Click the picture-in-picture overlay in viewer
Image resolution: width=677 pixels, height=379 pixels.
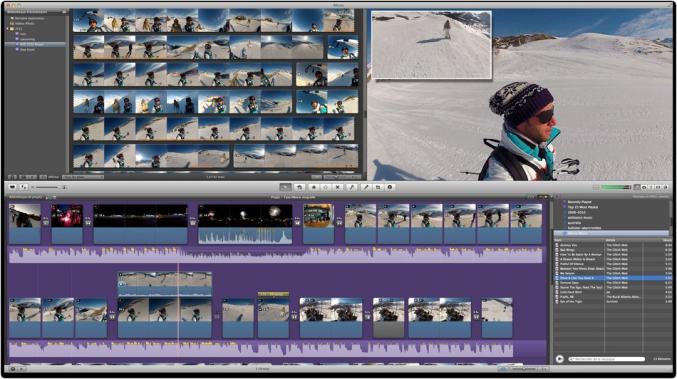[431, 45]
